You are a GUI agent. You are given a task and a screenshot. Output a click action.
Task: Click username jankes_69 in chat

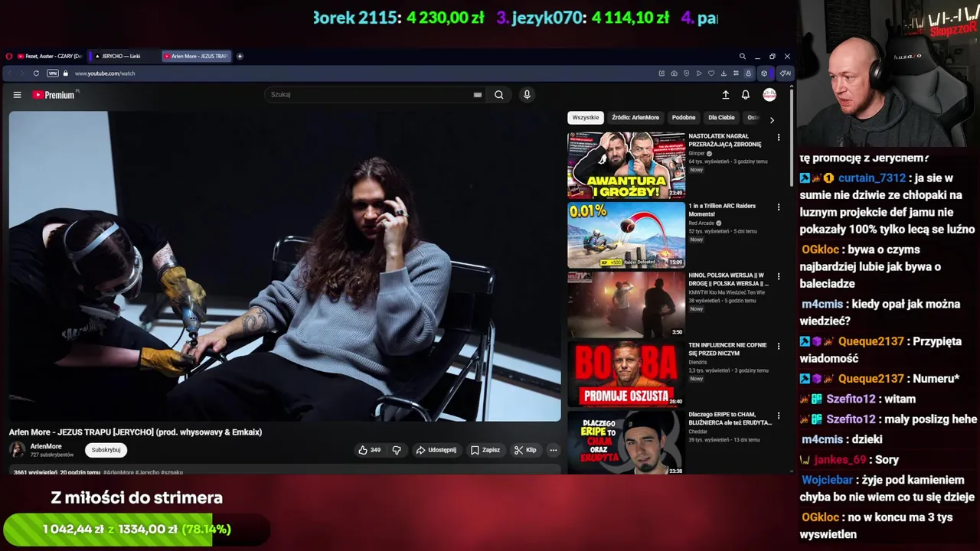point(840,459)
